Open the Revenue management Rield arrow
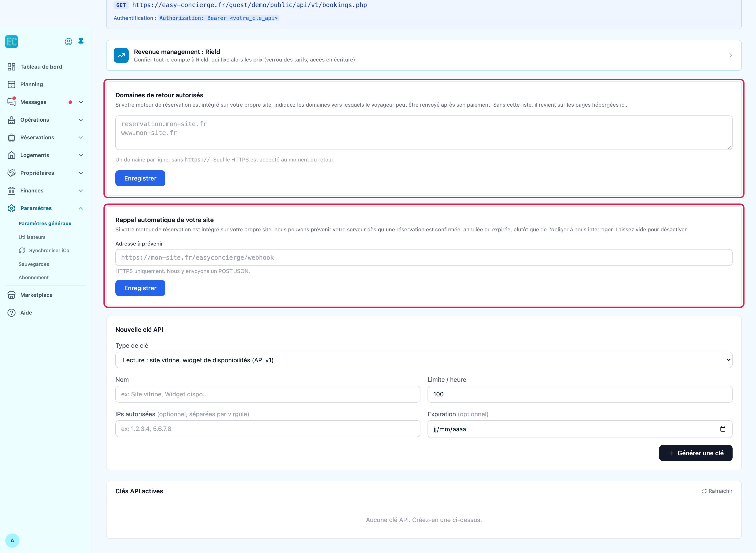This screenshot has width=756, height=553. click(731, 55)
